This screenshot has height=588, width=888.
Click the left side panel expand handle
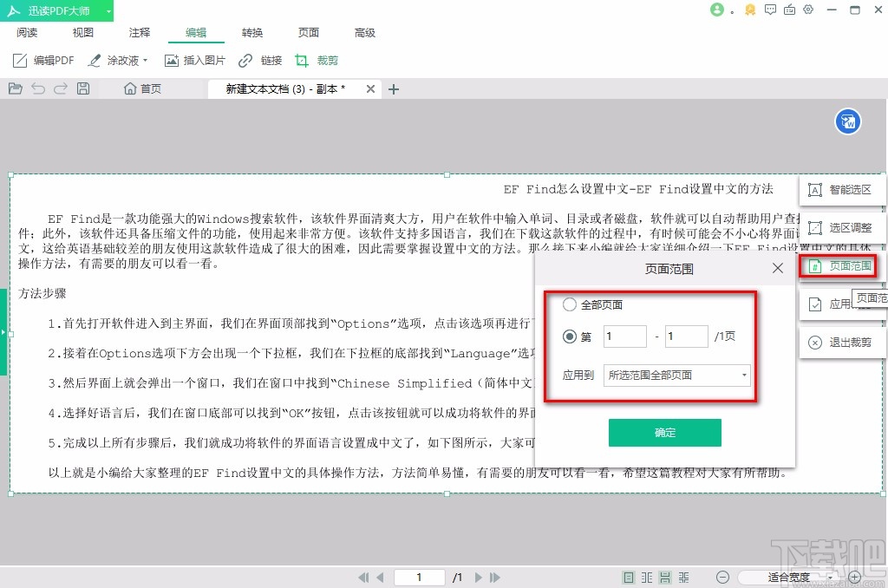click(3, 332)
